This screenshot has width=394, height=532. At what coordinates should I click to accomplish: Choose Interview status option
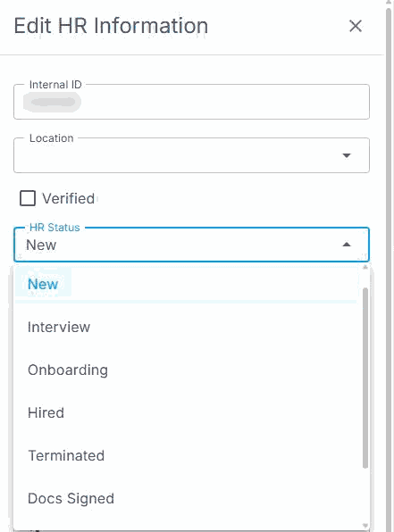point(186,327)
